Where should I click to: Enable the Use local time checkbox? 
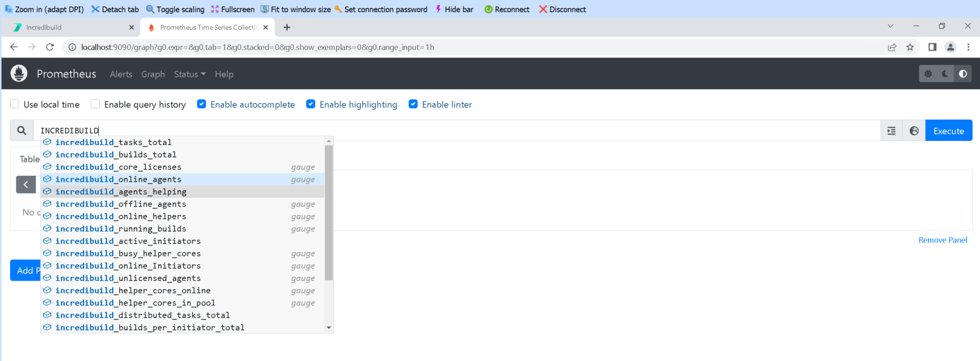click(15, 104)
